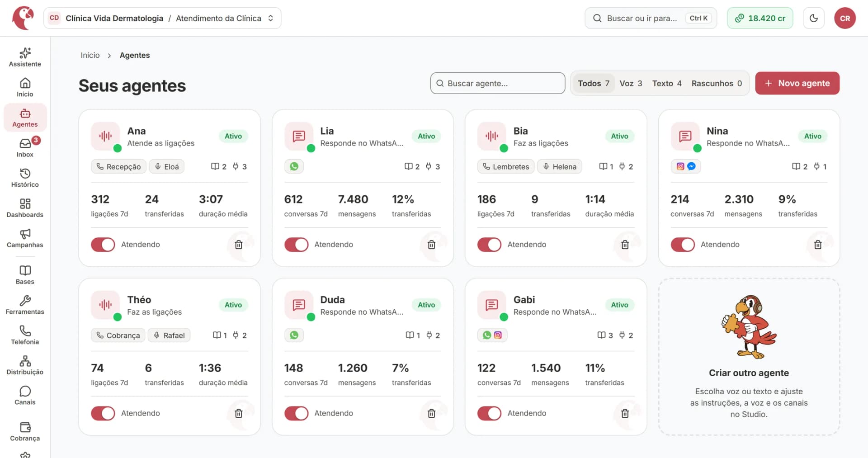Click the trash icon on Nina's card

click(x=818, y=245)
